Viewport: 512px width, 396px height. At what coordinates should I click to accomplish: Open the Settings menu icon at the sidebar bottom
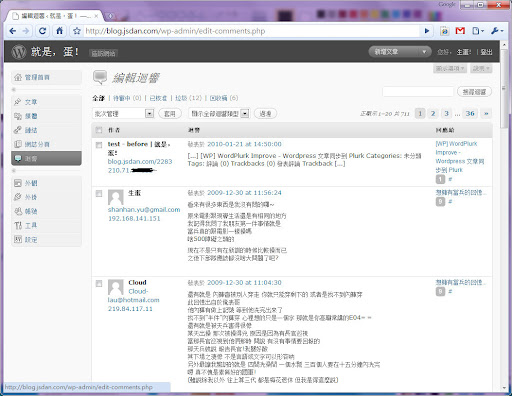(18, 239)
